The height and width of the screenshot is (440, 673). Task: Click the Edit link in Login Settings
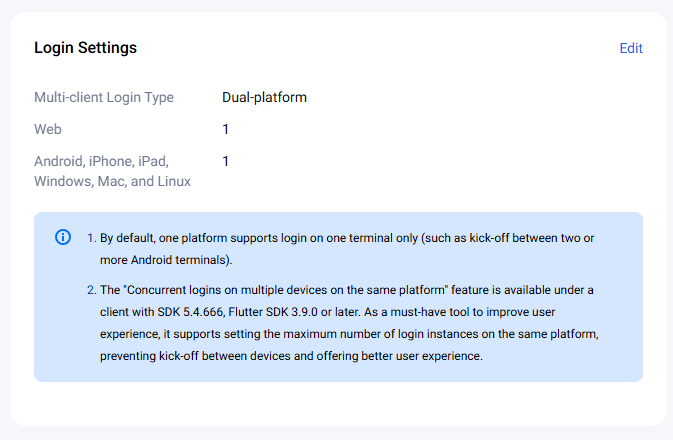(630, 48)
